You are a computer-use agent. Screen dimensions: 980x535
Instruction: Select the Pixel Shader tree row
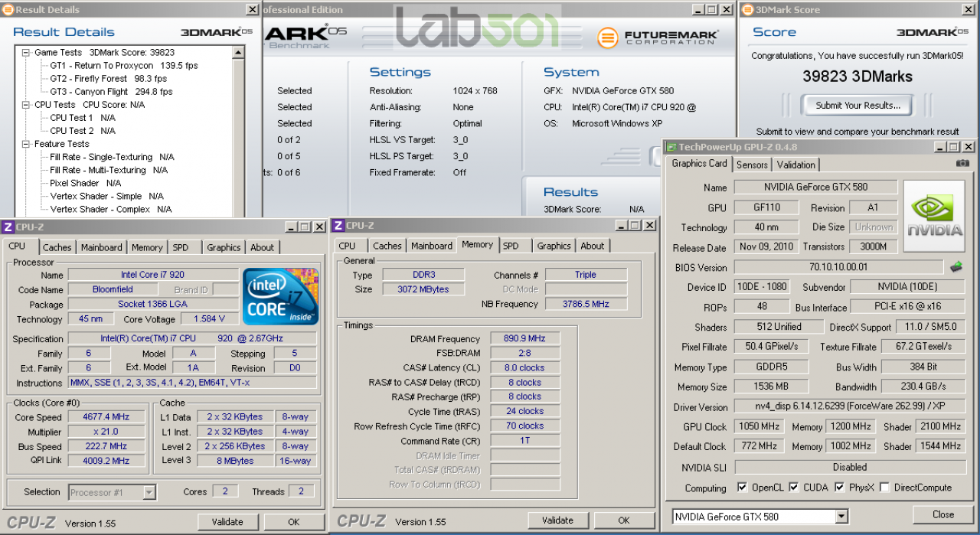coord(85,183)
